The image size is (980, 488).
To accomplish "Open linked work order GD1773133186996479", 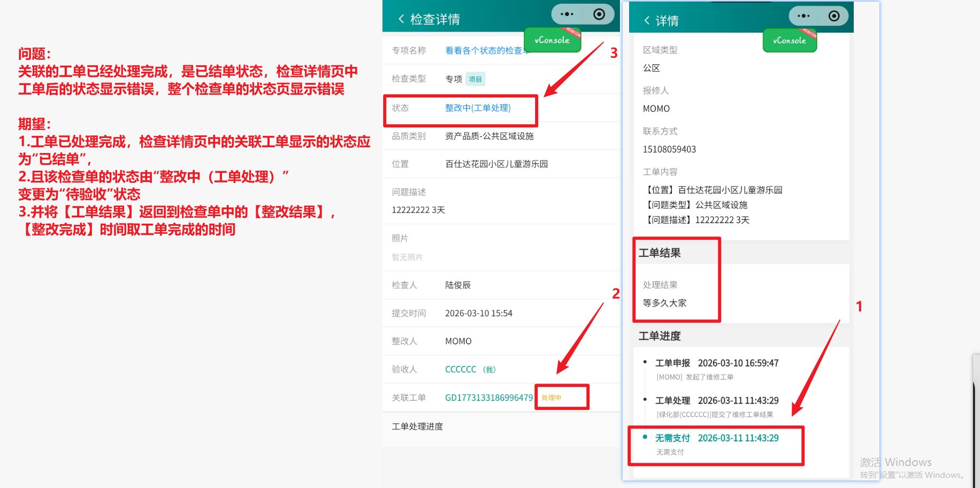I will click(x=488, y=398).
